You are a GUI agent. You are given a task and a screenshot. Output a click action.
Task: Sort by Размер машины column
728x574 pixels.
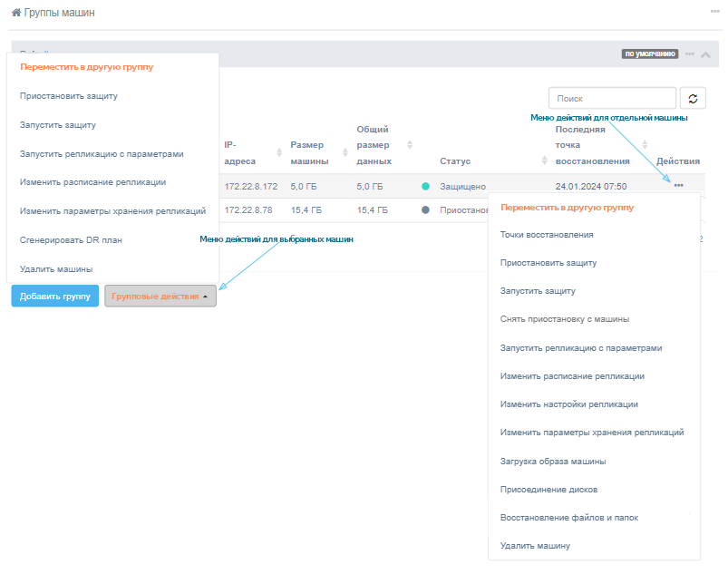tap(345, 152)
